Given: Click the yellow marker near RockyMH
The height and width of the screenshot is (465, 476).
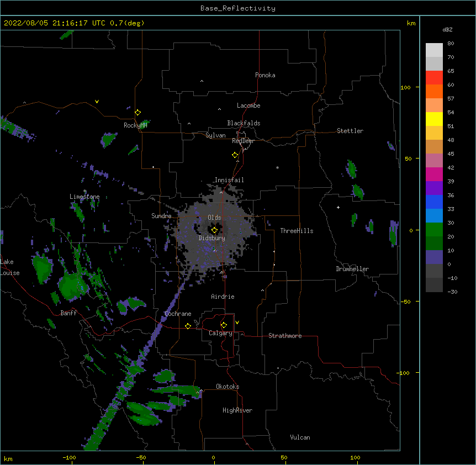Looking at the screenshot, I should (x=137, y=113).
